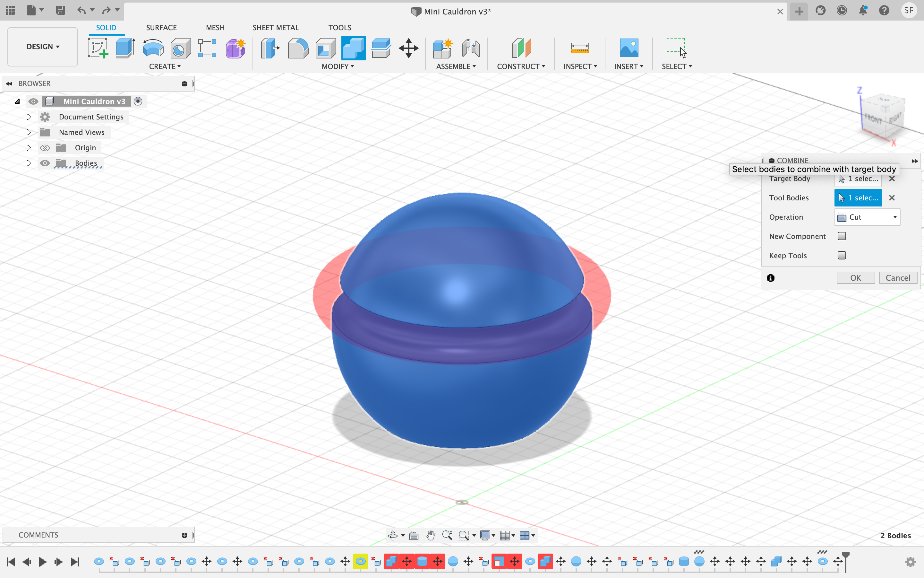Hide the Bodies folder
This screenshot has width=924, height=578.
point(45,163)
